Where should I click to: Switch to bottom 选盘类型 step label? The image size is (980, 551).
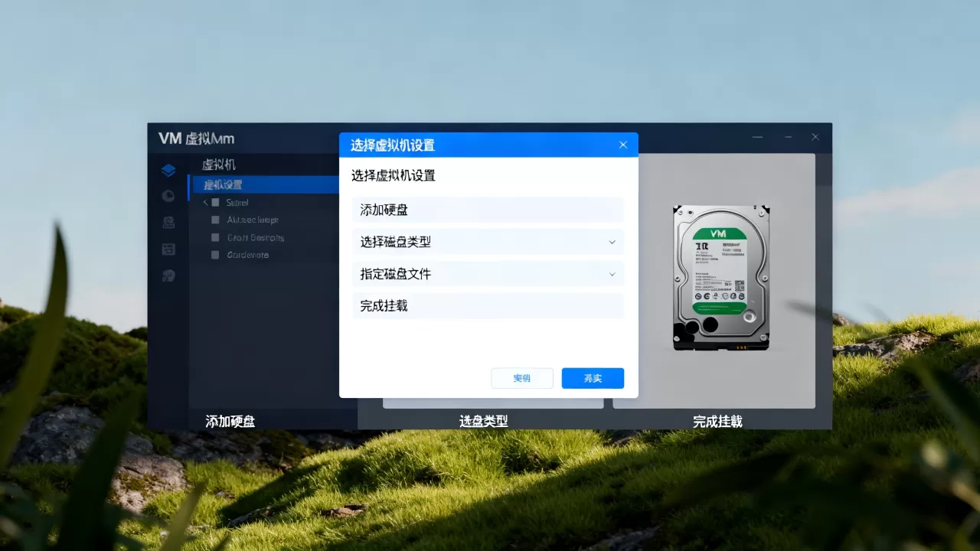pos(484,421)
